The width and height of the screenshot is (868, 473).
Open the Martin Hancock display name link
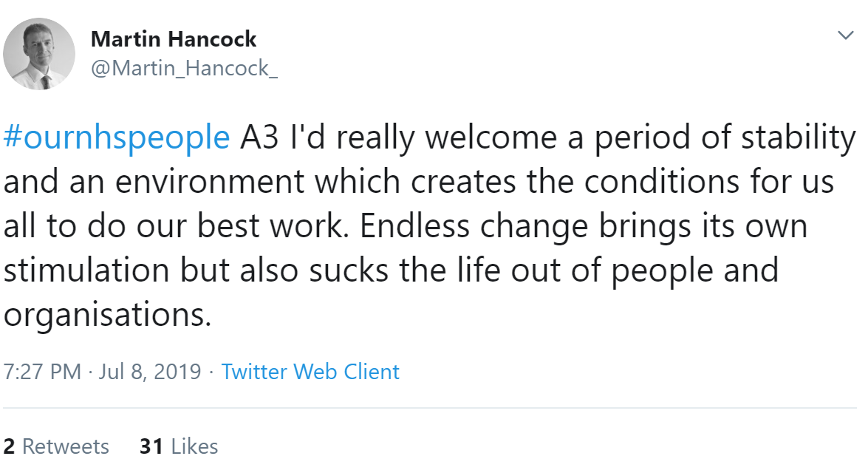[174, 38]
